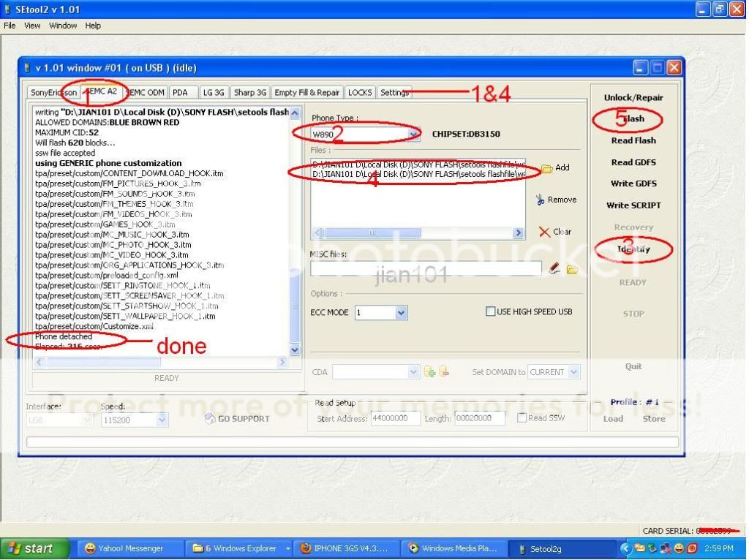The image size is (749, 560).
Task: Click the Unlock/Repair button
Action: (x=633, y=97)
